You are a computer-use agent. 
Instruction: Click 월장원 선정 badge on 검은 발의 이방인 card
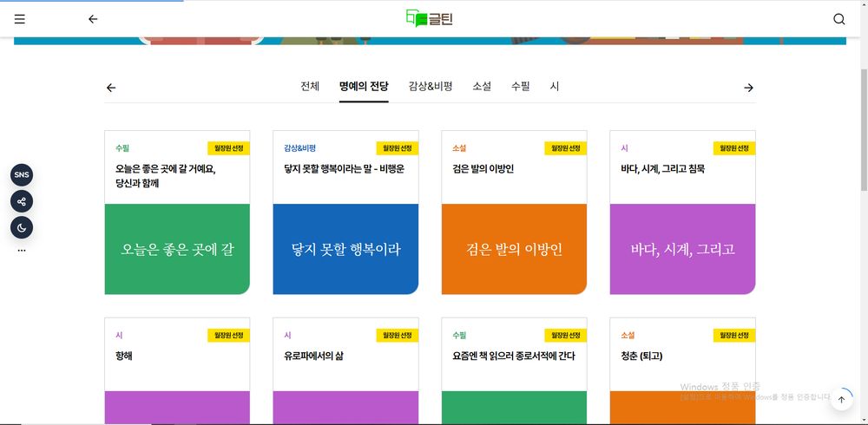566,148
